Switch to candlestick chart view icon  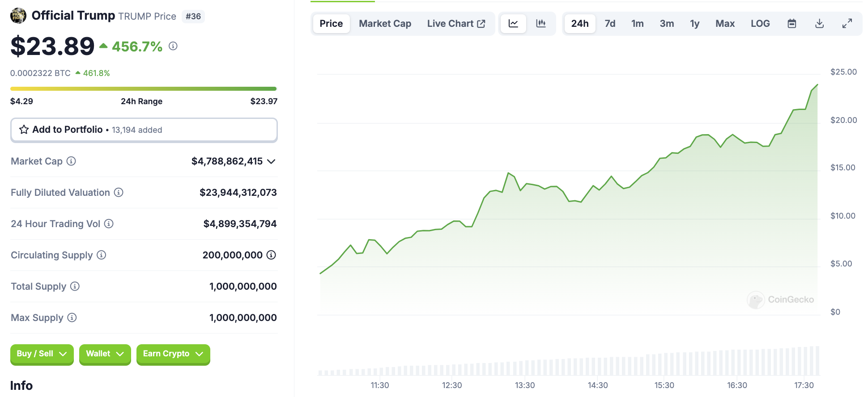pyautogui.click(x=541, y=24)
